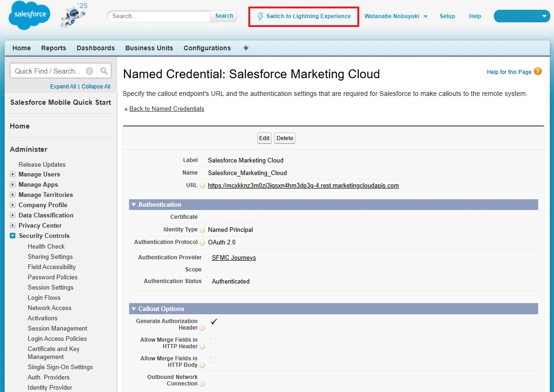This screenshot has width=554, height=392.
Task: Open the Business Units tab
Action: pos(149,48)
